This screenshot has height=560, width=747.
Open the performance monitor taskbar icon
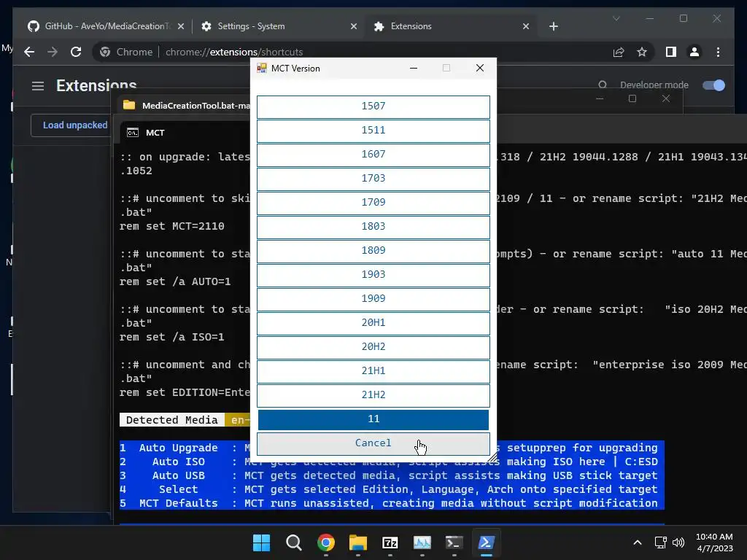(x=422, y=542)
